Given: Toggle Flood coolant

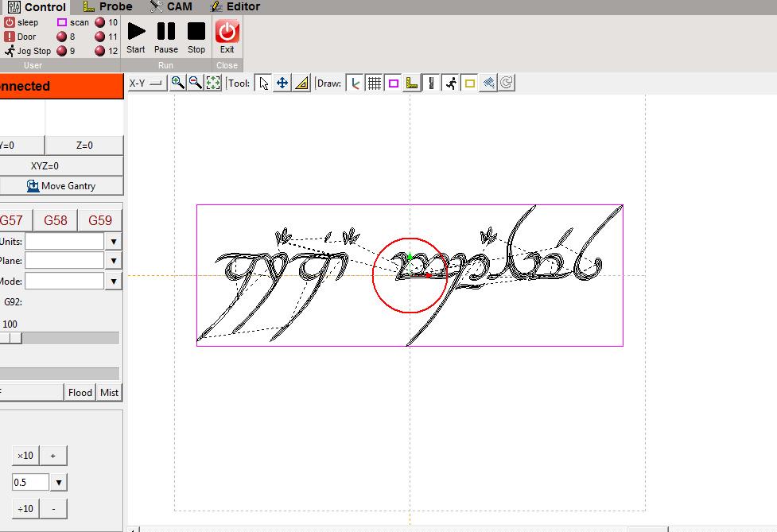Looking at the screenshot, I should click(80, 392).
